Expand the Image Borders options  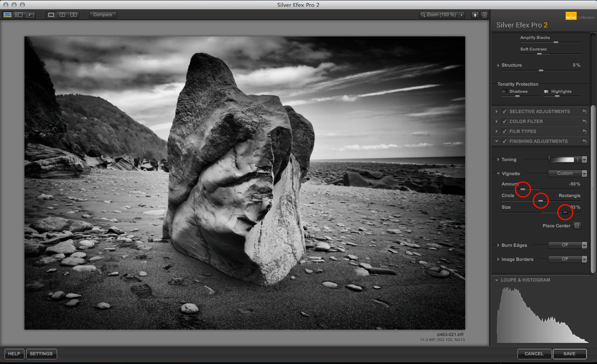(498, 259)
